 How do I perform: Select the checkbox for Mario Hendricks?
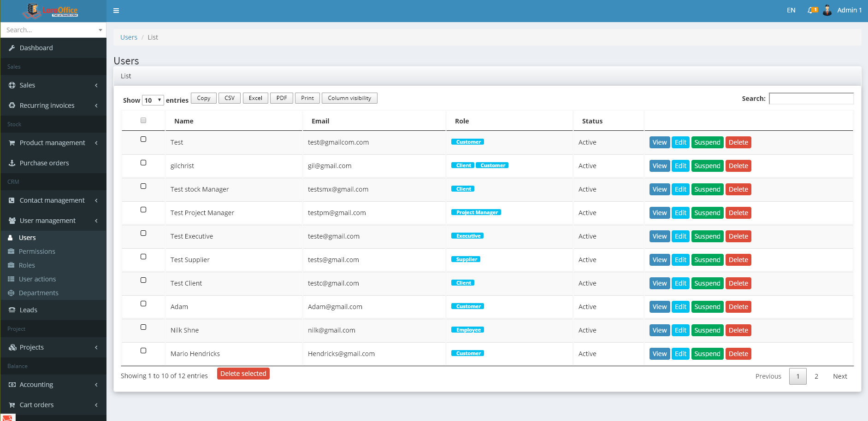click(x=143, y=351)
